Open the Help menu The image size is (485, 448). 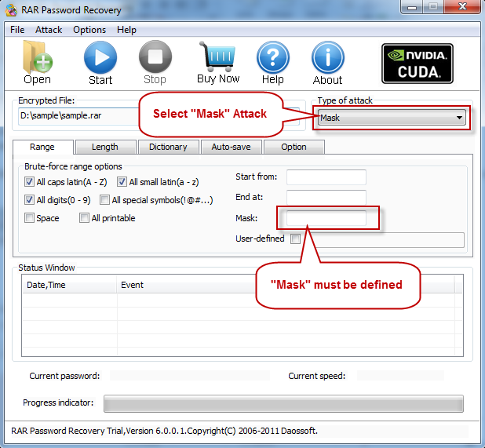click(x=126, y=30)
